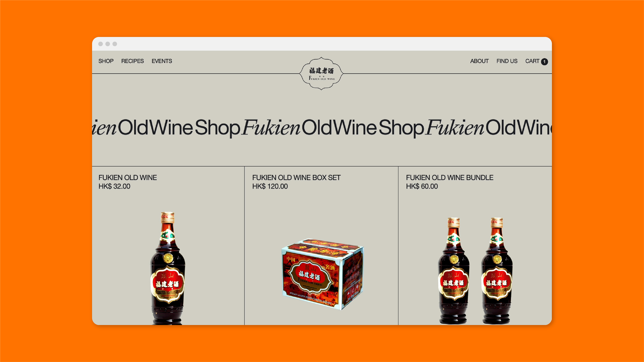
Task: Click the FUKIEN OLD WINE product title
Action: 127,177
